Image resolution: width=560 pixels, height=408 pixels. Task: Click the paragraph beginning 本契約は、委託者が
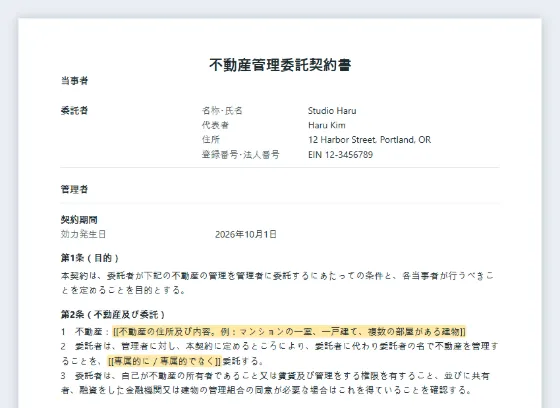click(277, 283)
